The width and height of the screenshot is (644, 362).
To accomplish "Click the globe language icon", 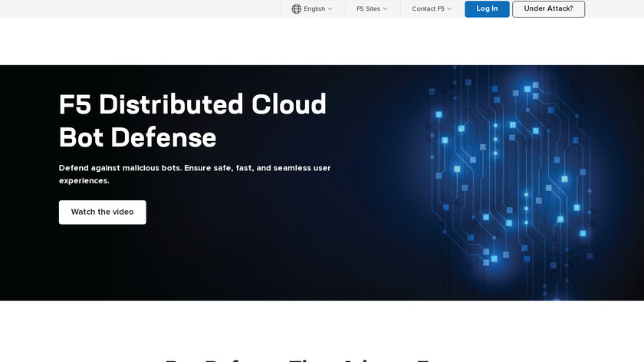I will tap(296, 8).
